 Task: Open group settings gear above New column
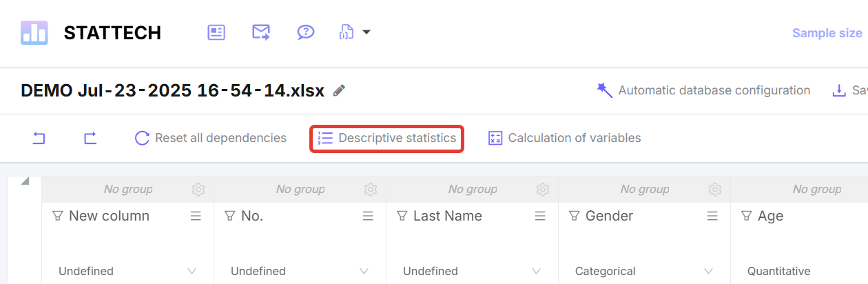(198, 189)
